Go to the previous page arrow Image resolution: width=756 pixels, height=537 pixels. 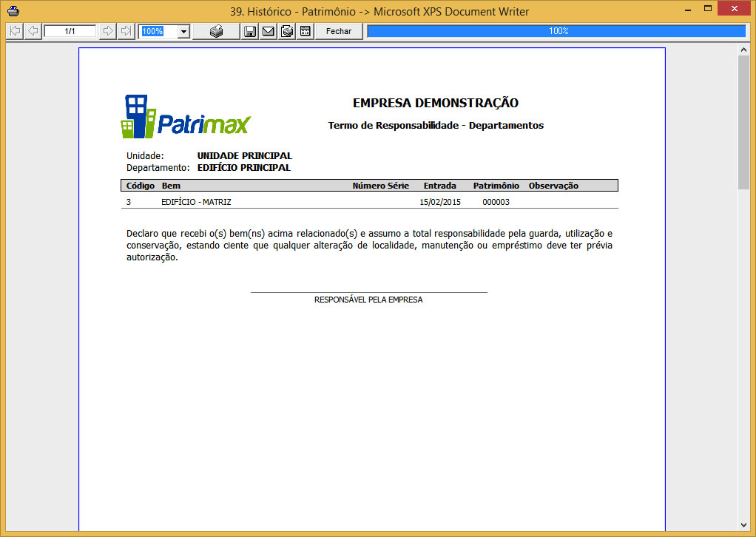pos(33,31)
